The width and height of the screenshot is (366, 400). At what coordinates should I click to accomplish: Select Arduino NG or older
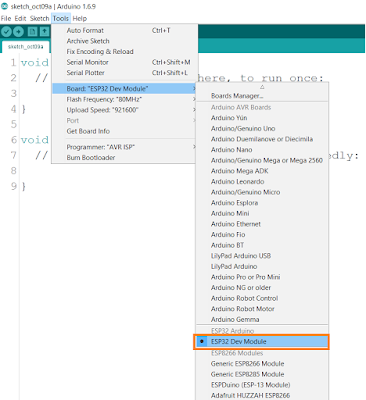[262, 288]
